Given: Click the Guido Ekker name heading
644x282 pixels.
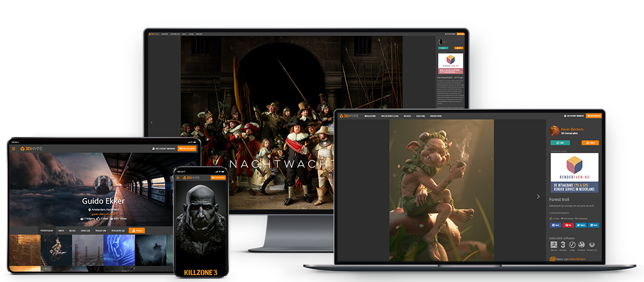Looking at the screenshot, I should 103,201.
